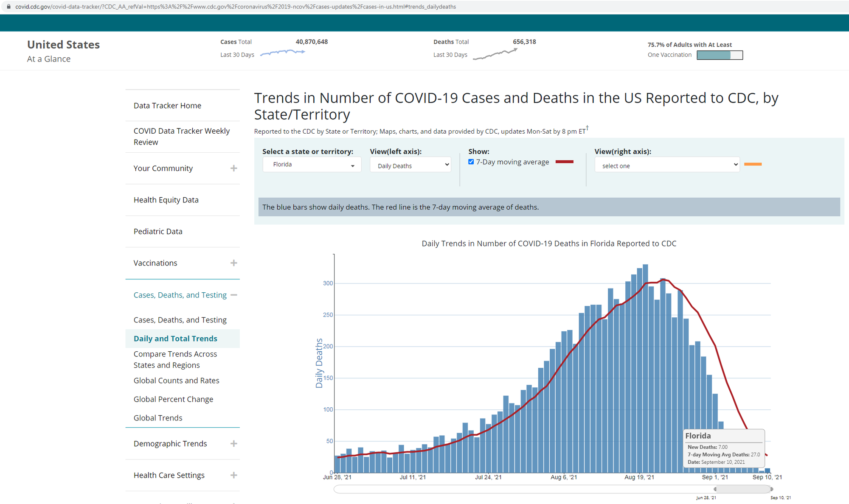
Task: Open the right axis 'select one' dropdown
Action: [667, 165]
